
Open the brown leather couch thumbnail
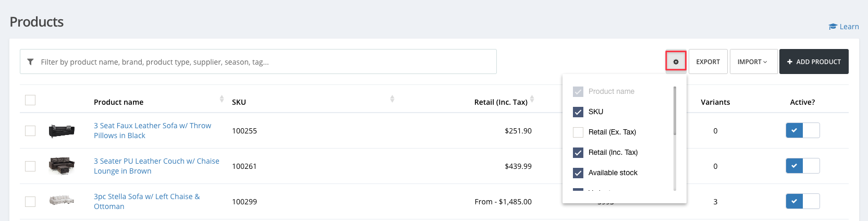[x=62, y=166]
